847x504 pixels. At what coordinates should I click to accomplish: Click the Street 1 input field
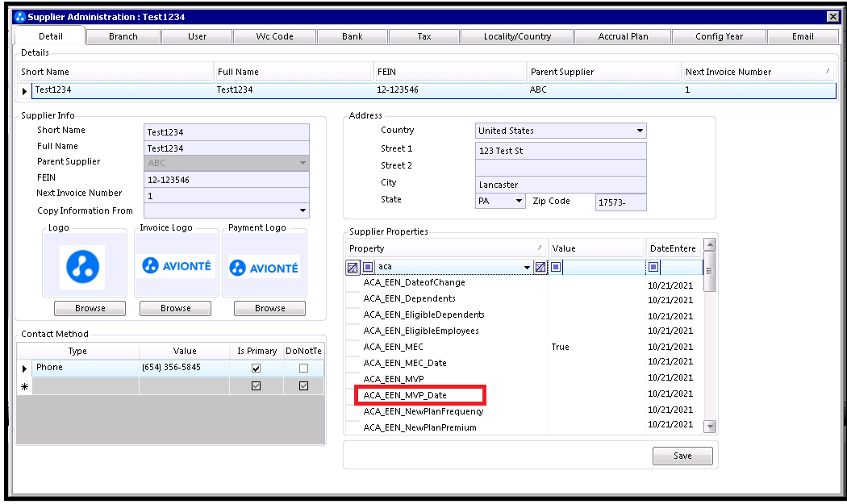pyautogui.click(x=561, y=151)
